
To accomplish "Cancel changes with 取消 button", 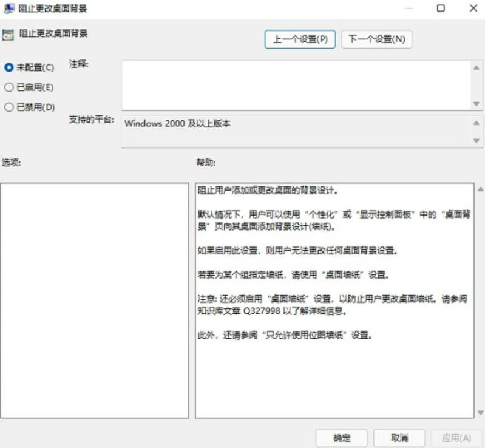I will (x=399, y=438).
